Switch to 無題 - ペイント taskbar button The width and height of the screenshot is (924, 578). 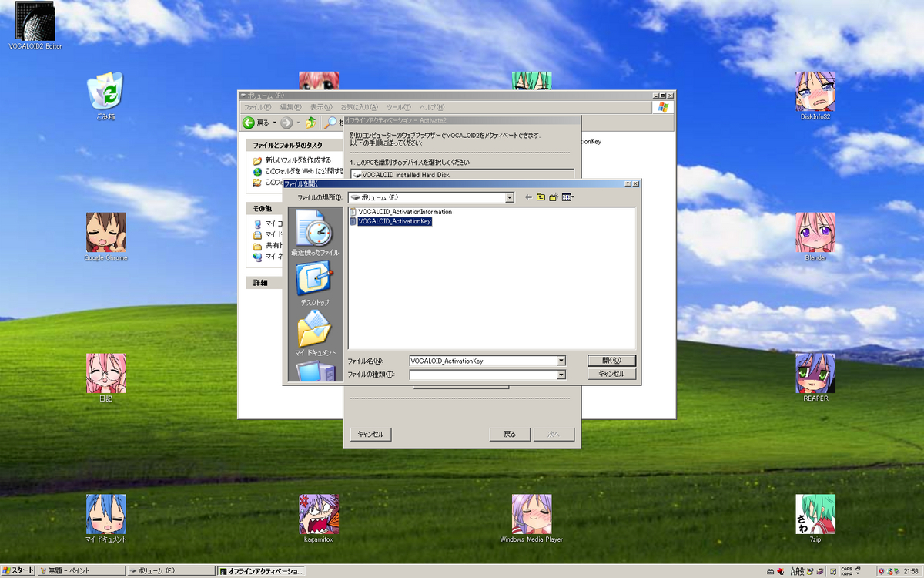click(x=82, y=571)
